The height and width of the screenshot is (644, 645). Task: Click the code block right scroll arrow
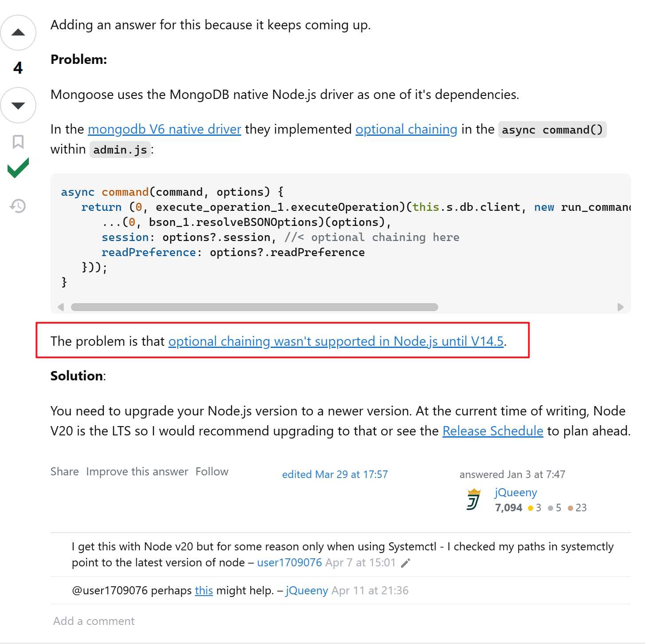tap(620, 307)
